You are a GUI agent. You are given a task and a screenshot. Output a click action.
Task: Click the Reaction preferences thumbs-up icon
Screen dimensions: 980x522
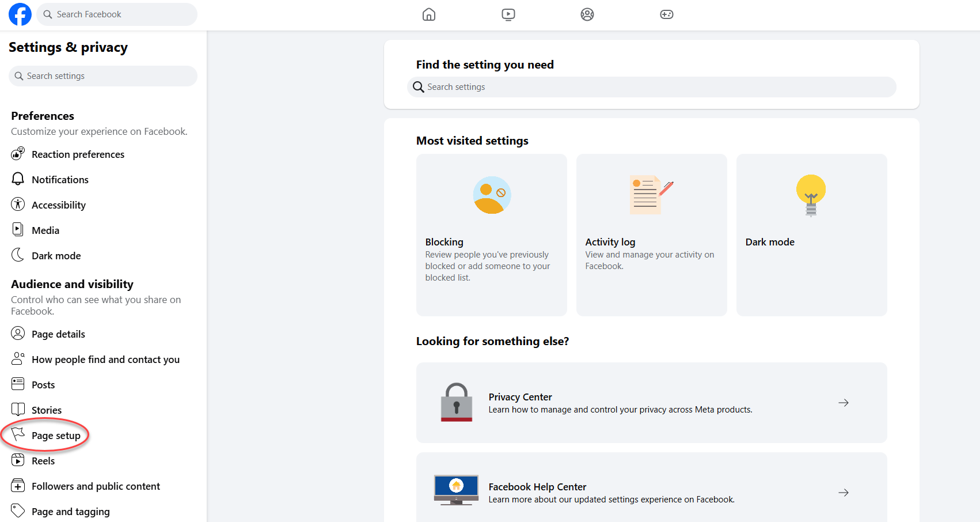pyautogui.click(x=18, y=154)
